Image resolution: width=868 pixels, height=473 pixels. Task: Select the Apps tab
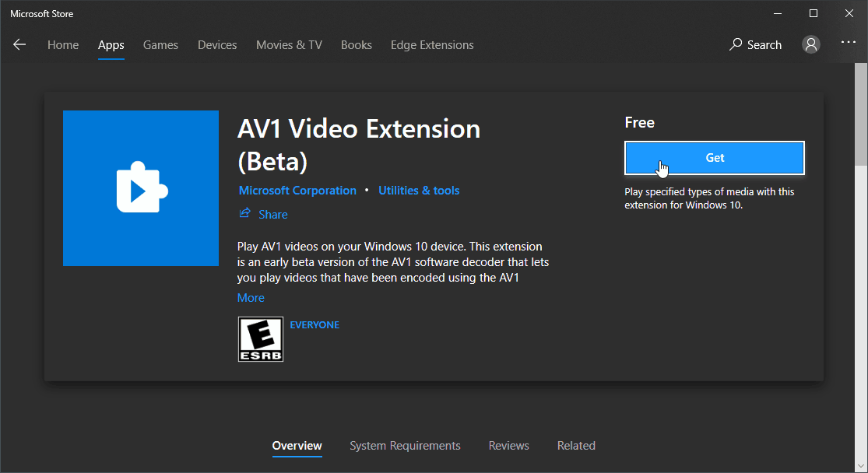(x=111, y=45)
